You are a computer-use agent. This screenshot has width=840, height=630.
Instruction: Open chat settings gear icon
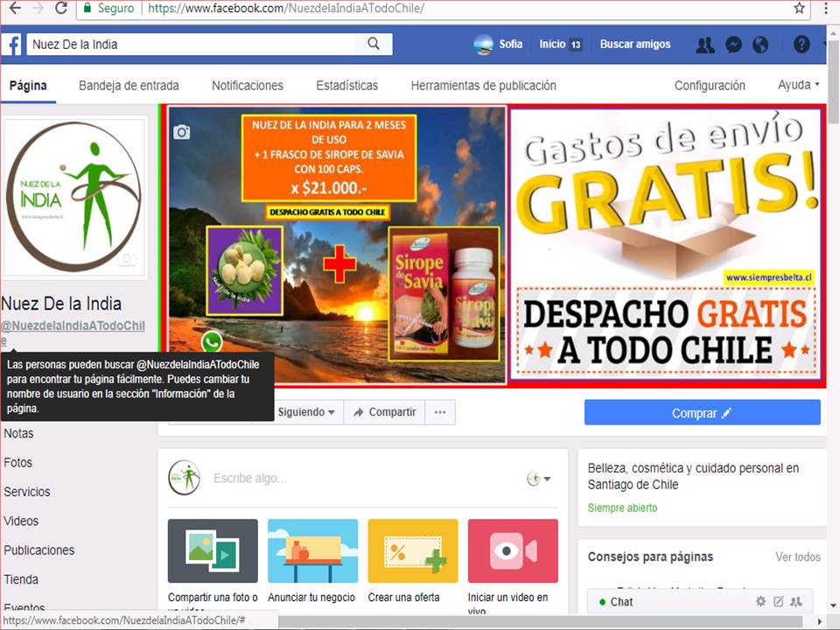pos(760,601)
